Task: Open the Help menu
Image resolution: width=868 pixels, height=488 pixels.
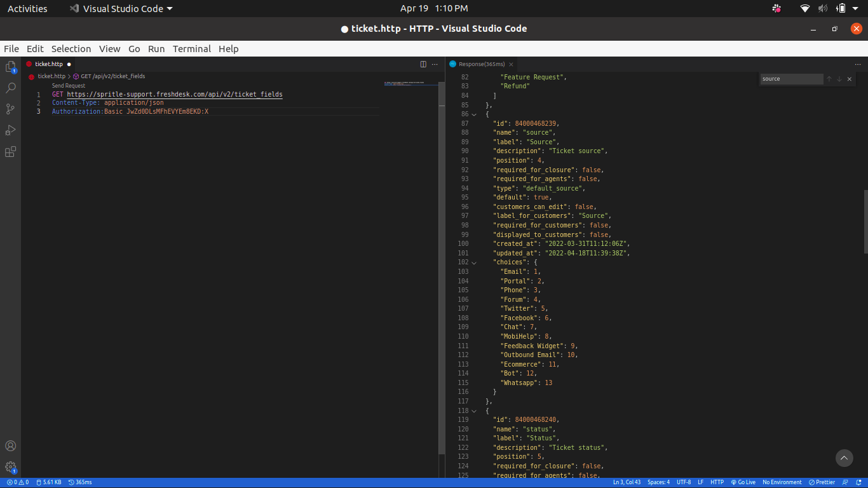Action: (229, 49)
